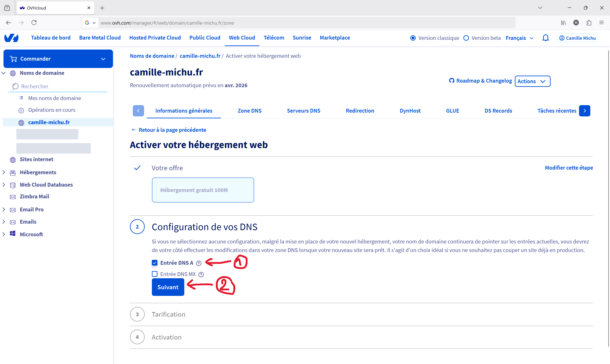
Task: Click the help icon next to Entrée DNS A
Action: pos(199,263)
